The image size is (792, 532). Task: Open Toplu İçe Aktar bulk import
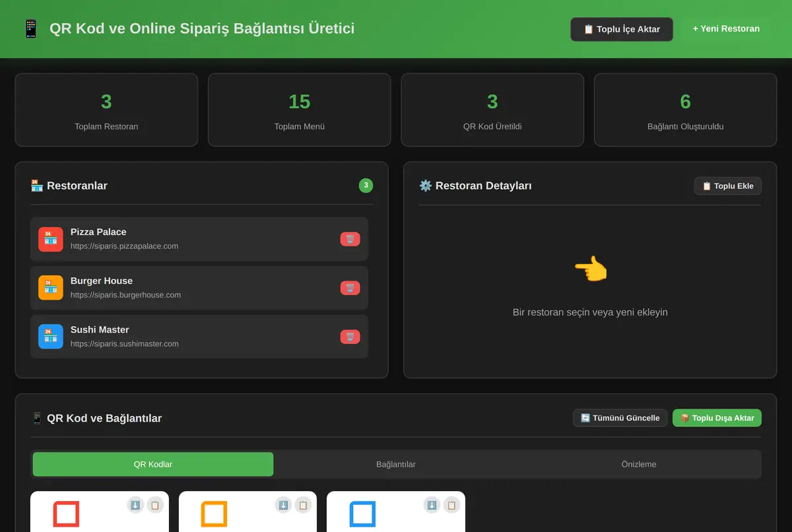(622, 29)
